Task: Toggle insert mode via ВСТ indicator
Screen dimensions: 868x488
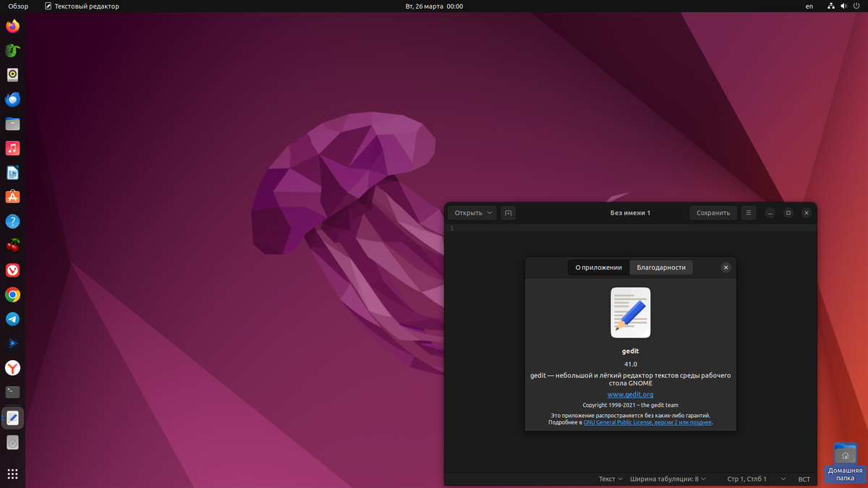Action: click(804, 479)
